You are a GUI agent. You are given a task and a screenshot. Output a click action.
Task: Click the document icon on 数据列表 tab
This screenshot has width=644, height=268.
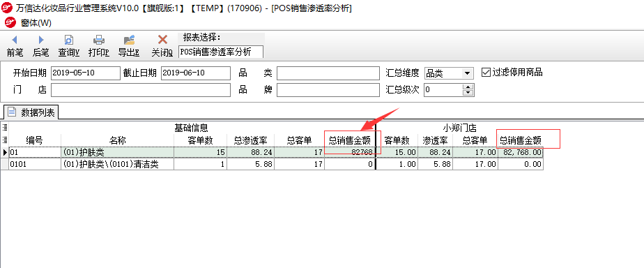click(11, 112)
